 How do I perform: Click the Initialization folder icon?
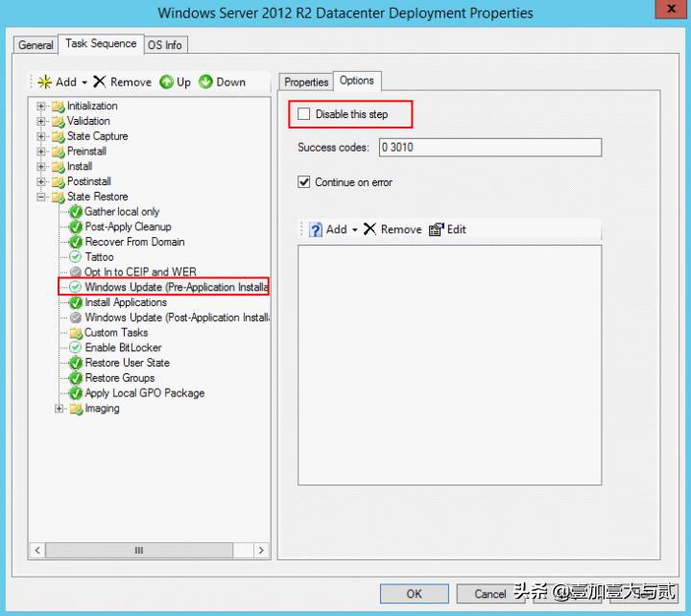[x=59, y=107]
